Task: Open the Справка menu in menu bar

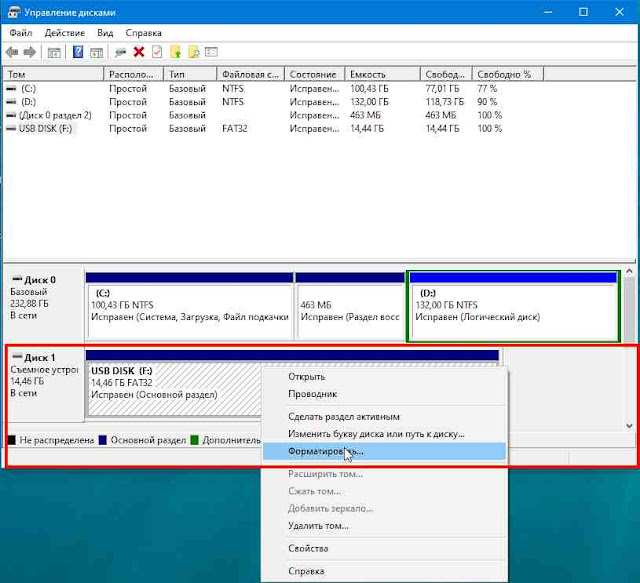Action: point(143,33)
